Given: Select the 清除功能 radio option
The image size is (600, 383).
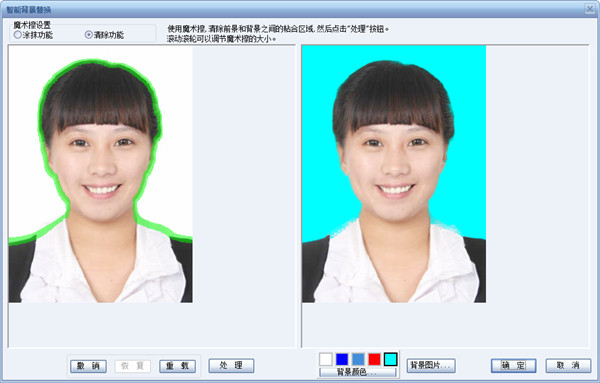Looking at the screenshot, I should (104, 35).
